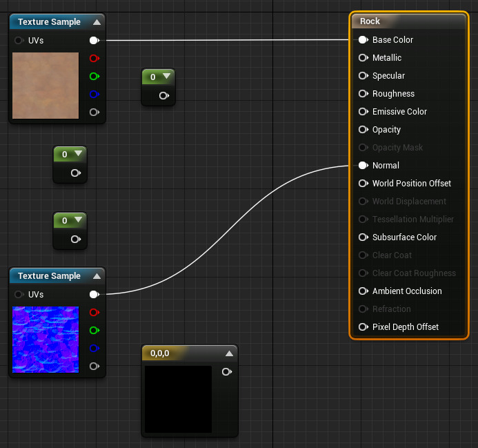Select the Rock material node title

pos(370,21)
